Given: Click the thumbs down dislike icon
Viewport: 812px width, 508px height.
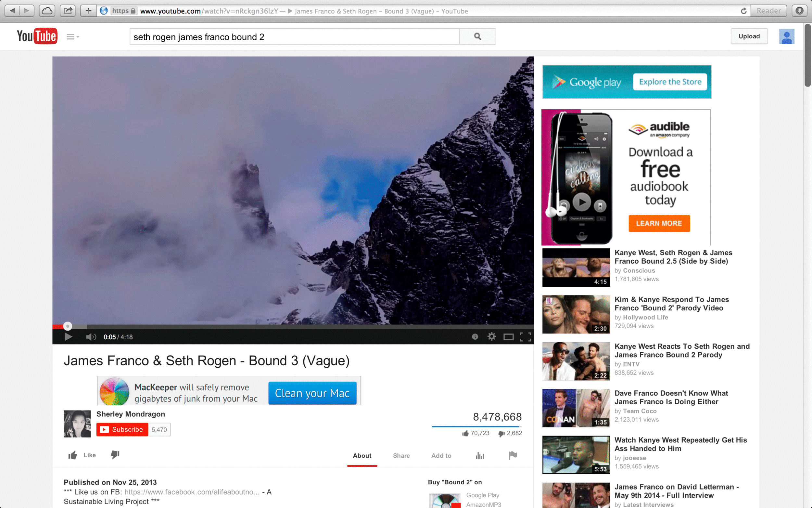Looking at the screenshot, I should 115,455.
